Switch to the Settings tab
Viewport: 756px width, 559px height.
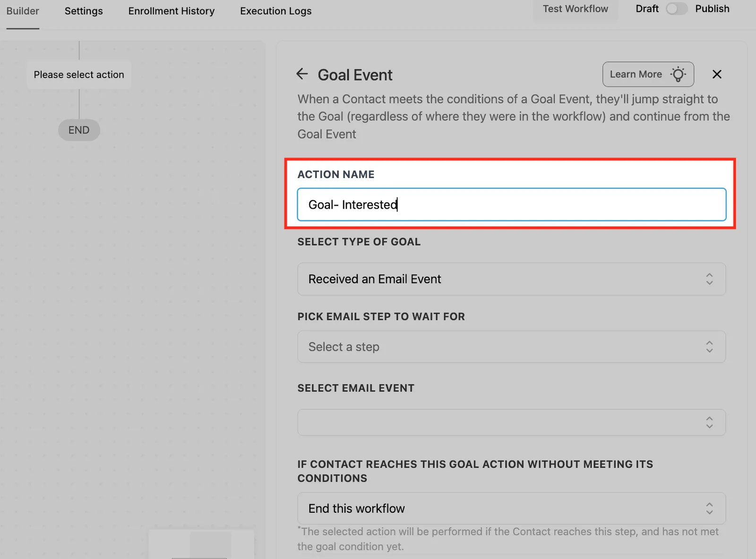point(84,11)
